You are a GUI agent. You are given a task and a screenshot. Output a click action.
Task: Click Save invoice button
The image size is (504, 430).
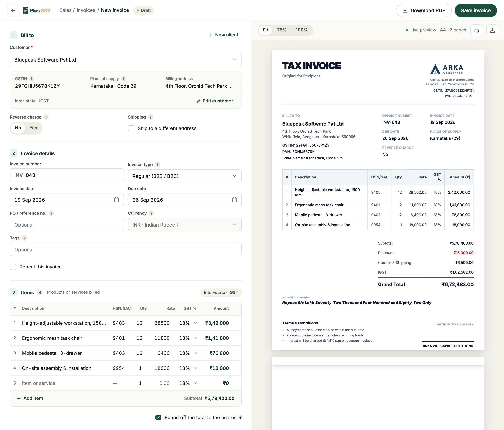(475, 10)
